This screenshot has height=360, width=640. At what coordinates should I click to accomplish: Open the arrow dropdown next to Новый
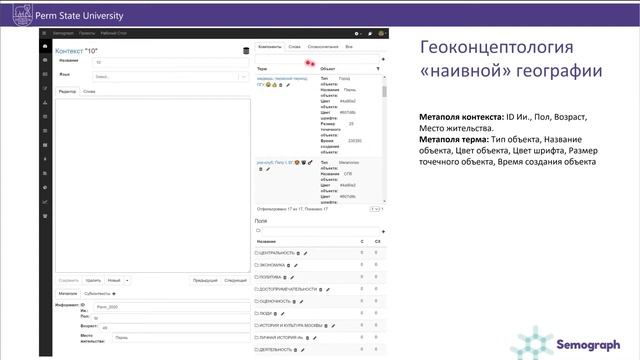coord(127,280)
